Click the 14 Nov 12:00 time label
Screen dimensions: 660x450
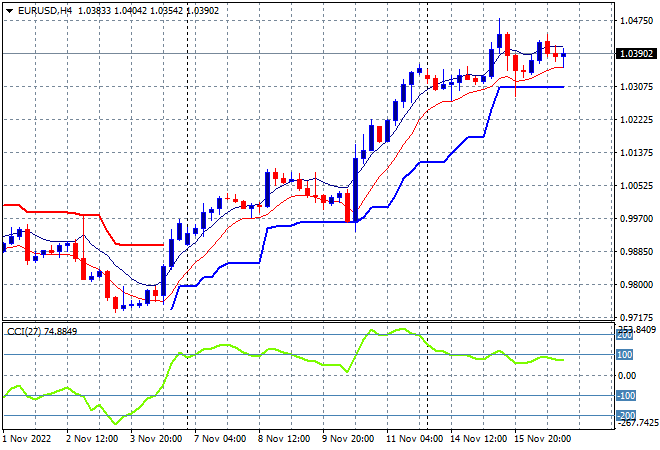point(479,439)
